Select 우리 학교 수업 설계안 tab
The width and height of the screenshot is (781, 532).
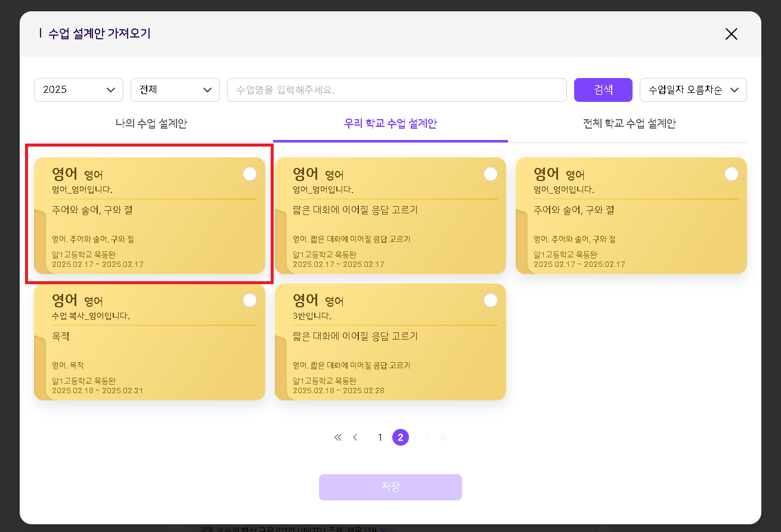tap(390, 124)
